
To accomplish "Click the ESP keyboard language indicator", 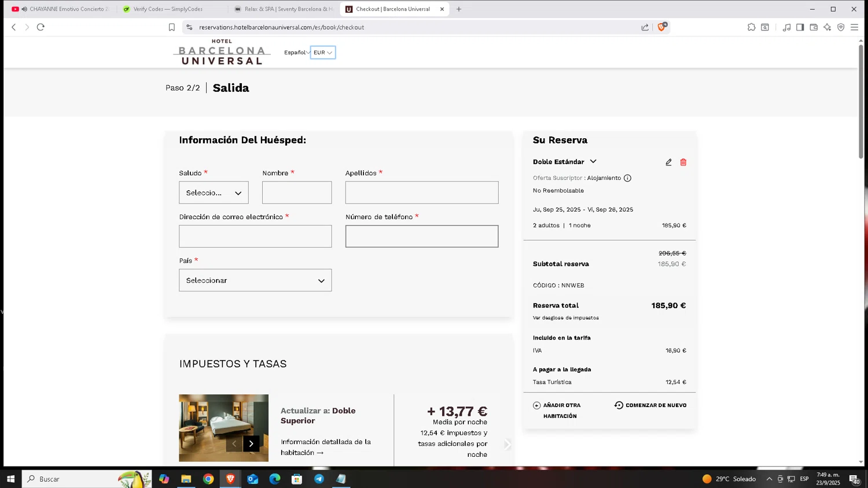I will tap(804, 479).
